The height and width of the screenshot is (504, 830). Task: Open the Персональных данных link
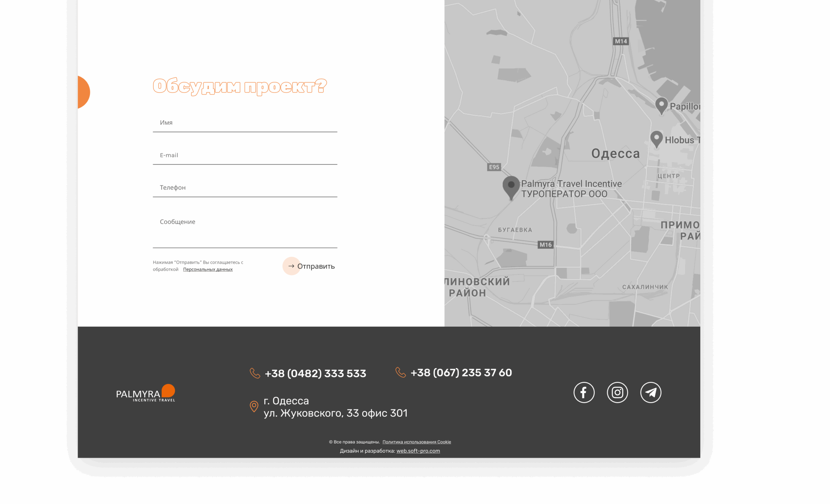(x=208, y=269)
